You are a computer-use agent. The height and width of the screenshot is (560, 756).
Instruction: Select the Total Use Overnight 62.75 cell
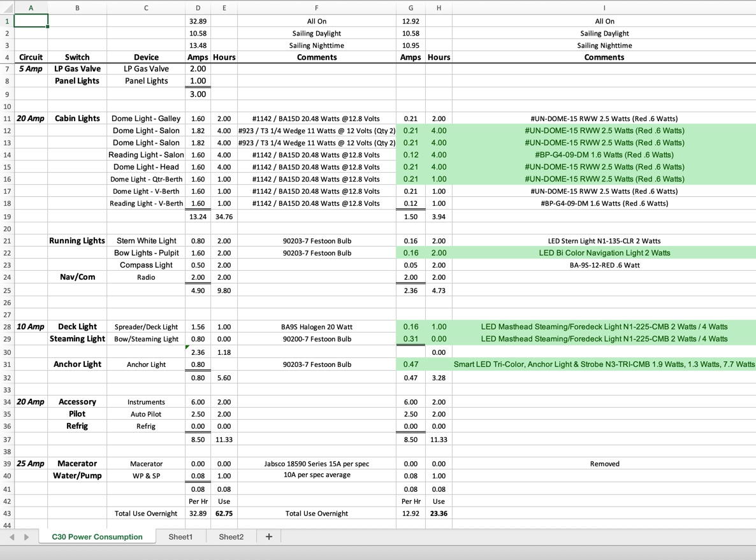tap(224, 513)
